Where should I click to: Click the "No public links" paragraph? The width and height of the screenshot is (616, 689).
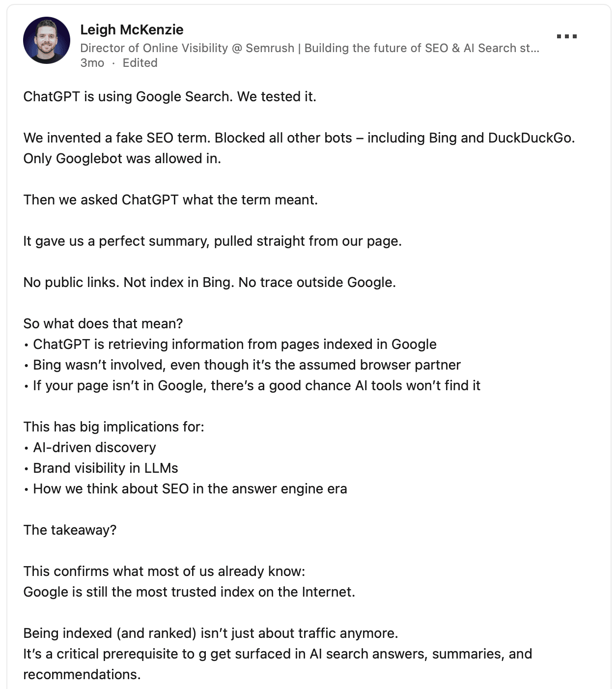tap(209, 282)
